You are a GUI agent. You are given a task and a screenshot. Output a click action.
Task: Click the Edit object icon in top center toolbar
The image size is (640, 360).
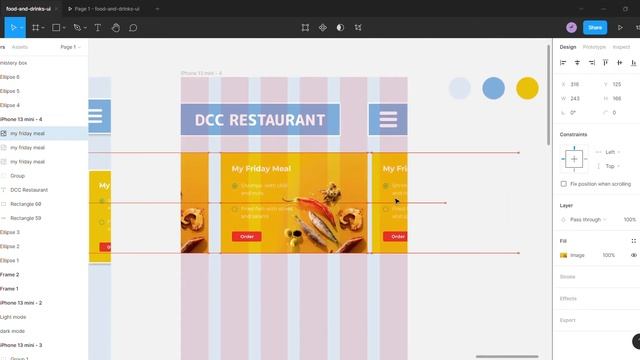[305, 27]
